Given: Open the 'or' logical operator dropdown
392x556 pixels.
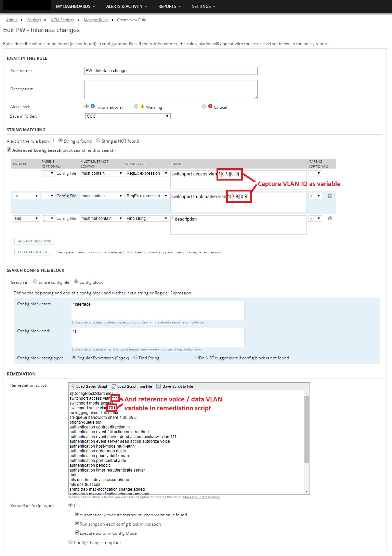Looking at the screenshot, I should click(26, 196).
